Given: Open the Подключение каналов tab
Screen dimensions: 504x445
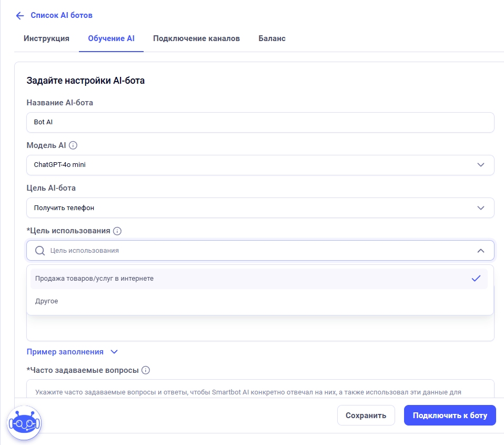Looking at the screenshot, I should pyautogui.click(x=196, y=38).
